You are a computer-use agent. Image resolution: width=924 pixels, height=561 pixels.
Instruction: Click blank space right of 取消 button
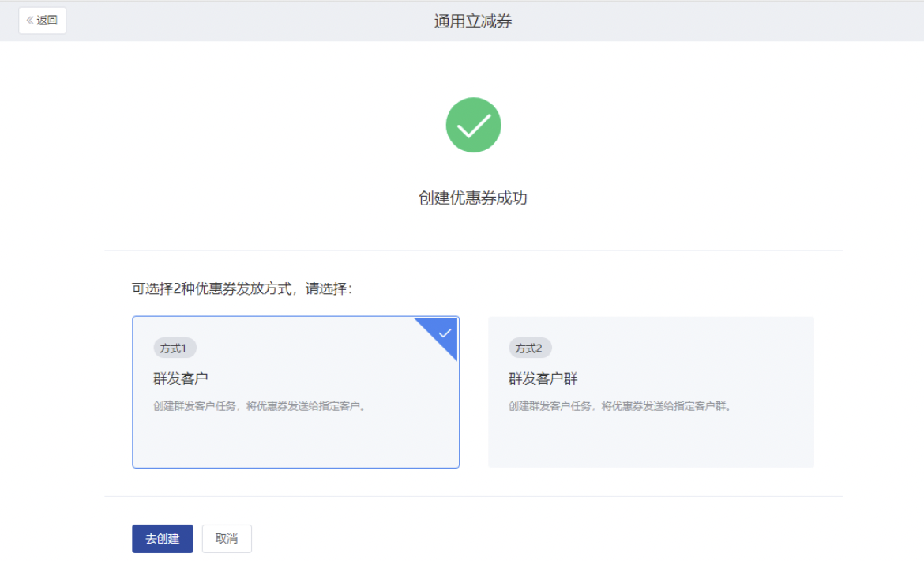[474, 538]
